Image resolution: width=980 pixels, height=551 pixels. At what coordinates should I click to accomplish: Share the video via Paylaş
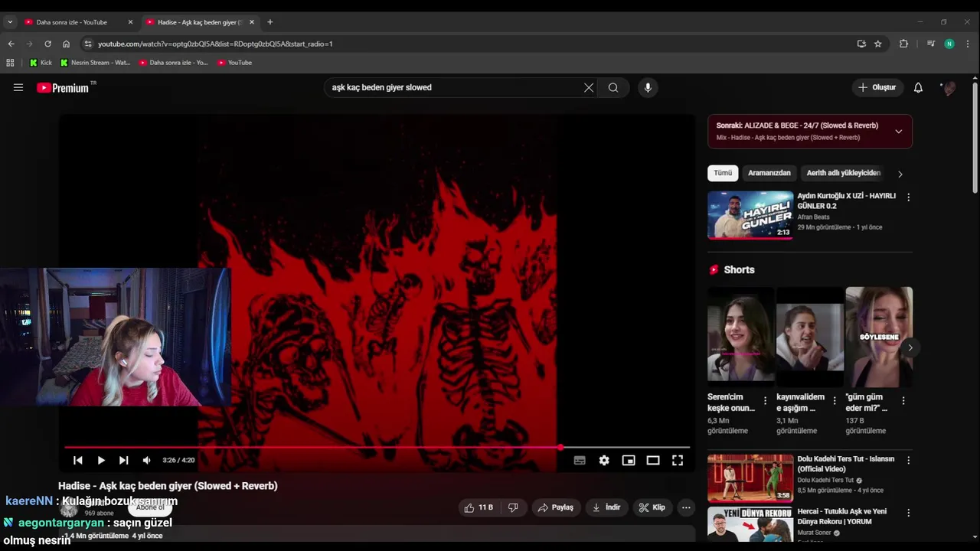pyautogui.click(x=556, y=507)
